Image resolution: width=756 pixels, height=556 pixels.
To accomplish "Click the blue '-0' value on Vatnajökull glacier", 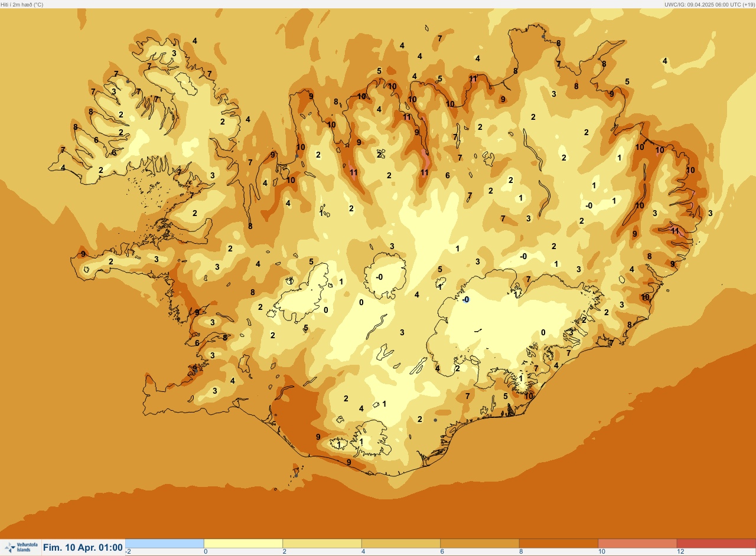I will point(466,300).
